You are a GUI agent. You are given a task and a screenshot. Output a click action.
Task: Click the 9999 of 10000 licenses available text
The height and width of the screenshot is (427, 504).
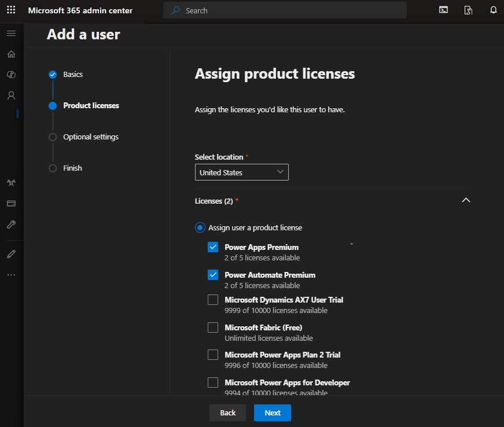pos(276,310)
